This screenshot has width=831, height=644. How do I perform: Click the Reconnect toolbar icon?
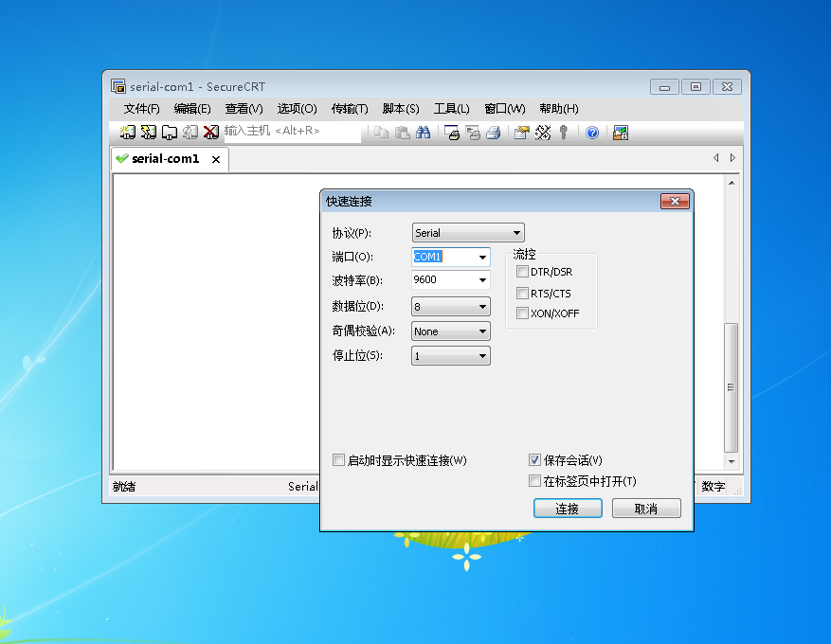[x=190, y=132]
